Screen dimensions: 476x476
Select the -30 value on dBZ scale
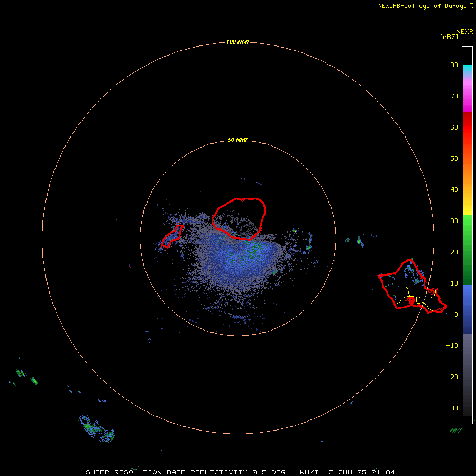pos(452,408)
